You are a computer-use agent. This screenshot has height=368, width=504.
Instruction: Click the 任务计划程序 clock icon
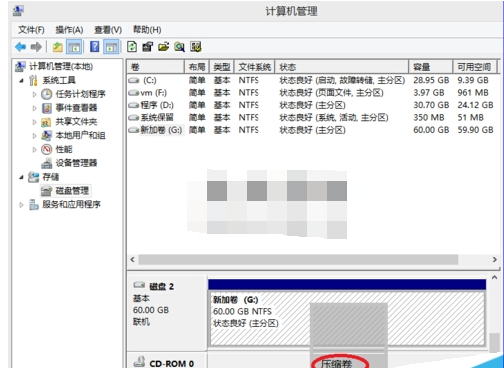[x=47, y=94]
